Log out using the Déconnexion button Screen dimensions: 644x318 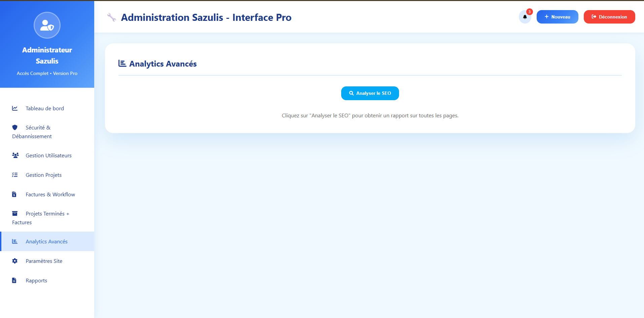click(609, 17)
